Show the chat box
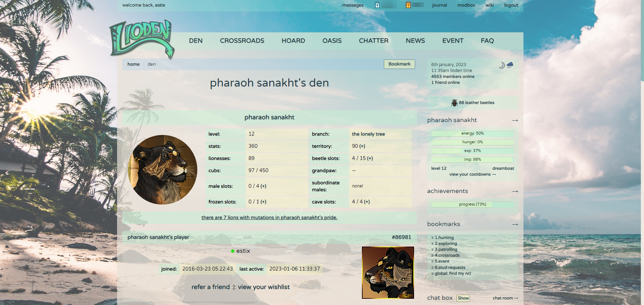Image resolution: width=644 pixels, height=305 pixels. [463, 298]
